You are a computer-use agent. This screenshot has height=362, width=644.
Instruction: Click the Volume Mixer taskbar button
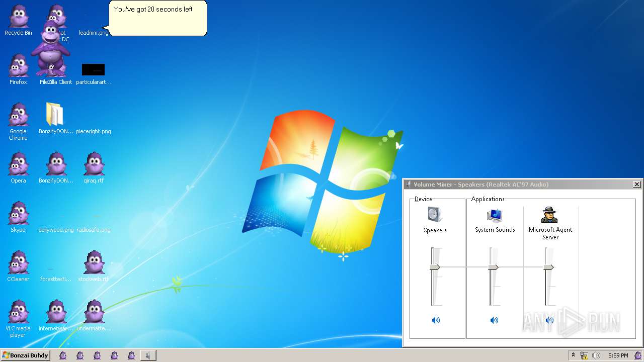click(x=148, y=355)
